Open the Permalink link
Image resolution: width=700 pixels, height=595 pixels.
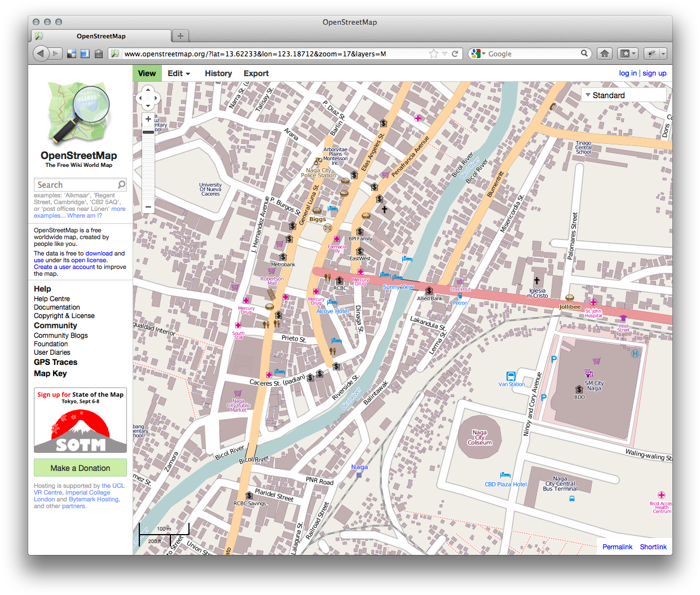[617, 546]
